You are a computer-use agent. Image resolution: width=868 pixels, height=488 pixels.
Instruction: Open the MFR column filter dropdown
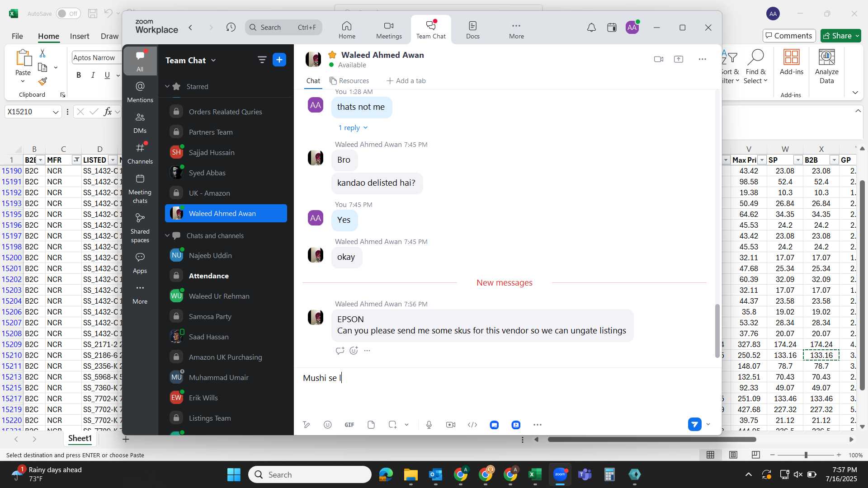(x=76, y=160)
